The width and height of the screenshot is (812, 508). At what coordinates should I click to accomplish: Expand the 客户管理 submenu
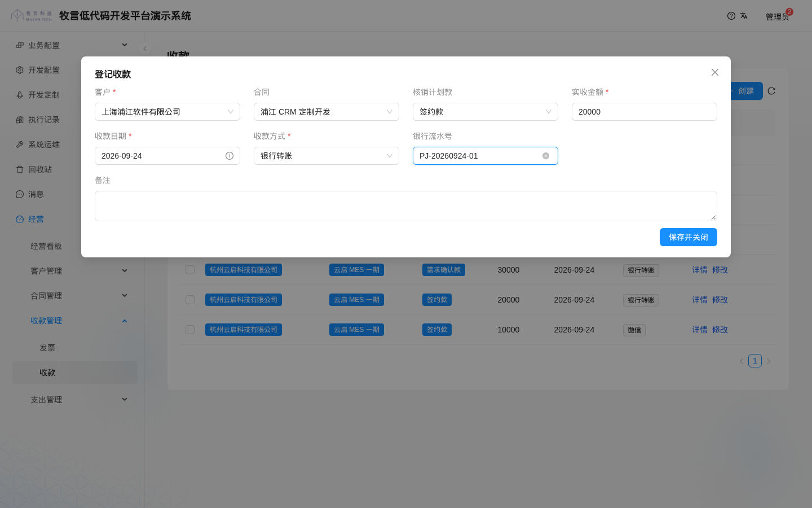click(x=75, y=271)
